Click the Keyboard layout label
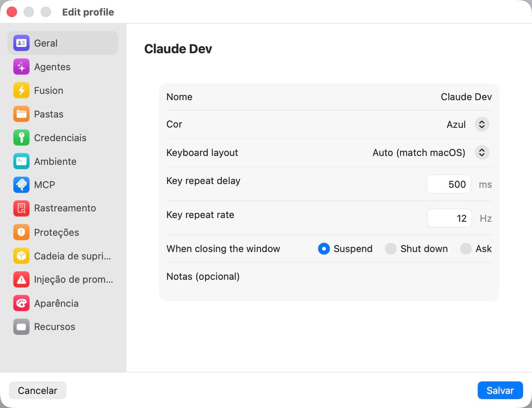 202,153
